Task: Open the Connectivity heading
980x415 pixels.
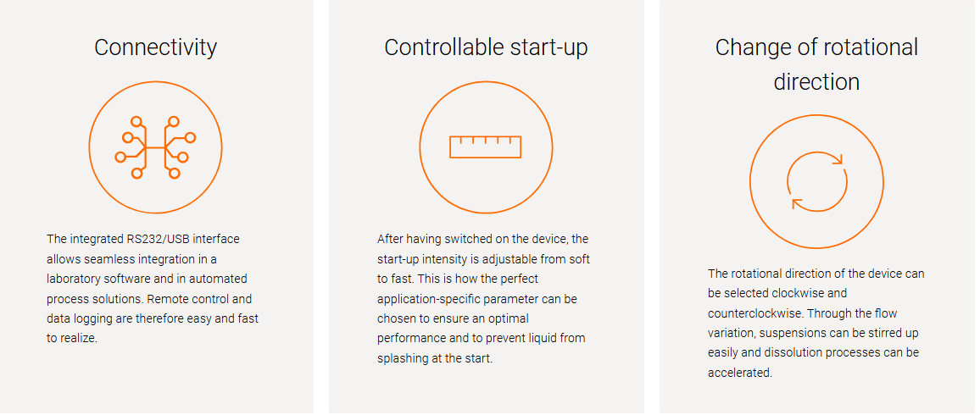Action: [156, 47]
